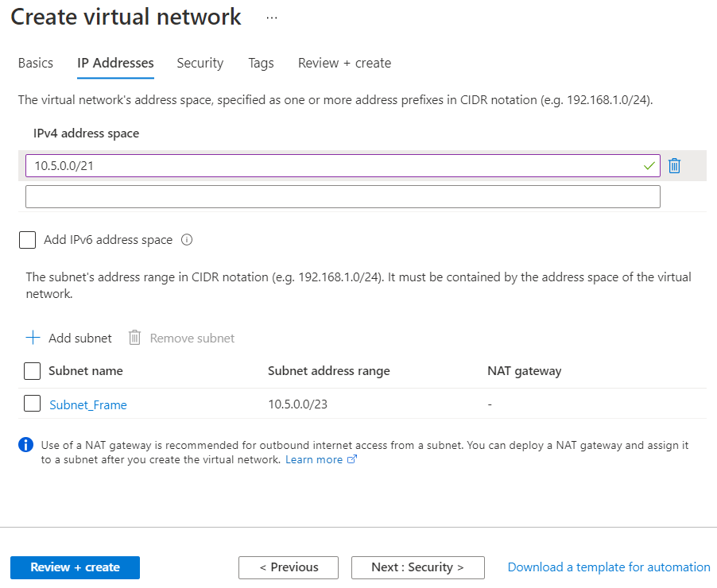The width and height of the screenshot is (717, 588).
Task: Open the Download a template for automation link
Action: [x=609, y=567]
